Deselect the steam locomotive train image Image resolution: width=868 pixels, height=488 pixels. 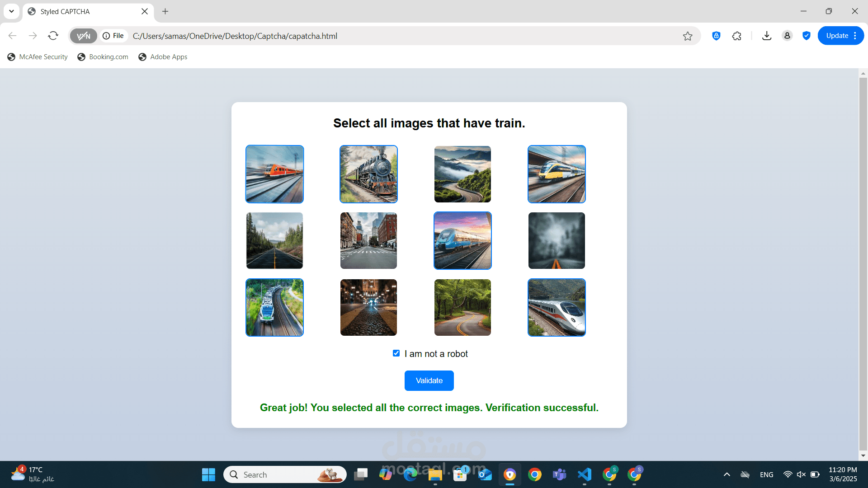click(x=368, y=174)
